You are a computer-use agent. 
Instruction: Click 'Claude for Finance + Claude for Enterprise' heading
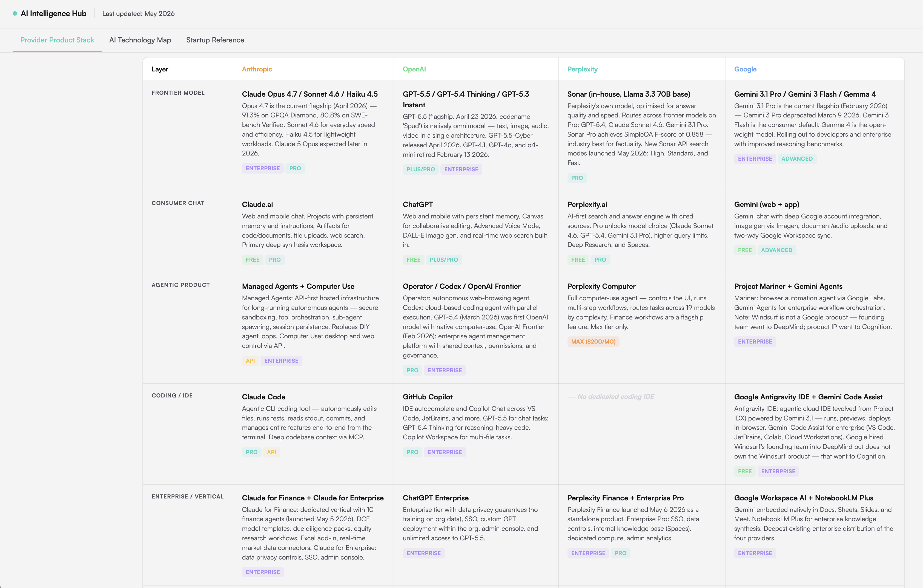pyautogui.click(x=313, y=498)
